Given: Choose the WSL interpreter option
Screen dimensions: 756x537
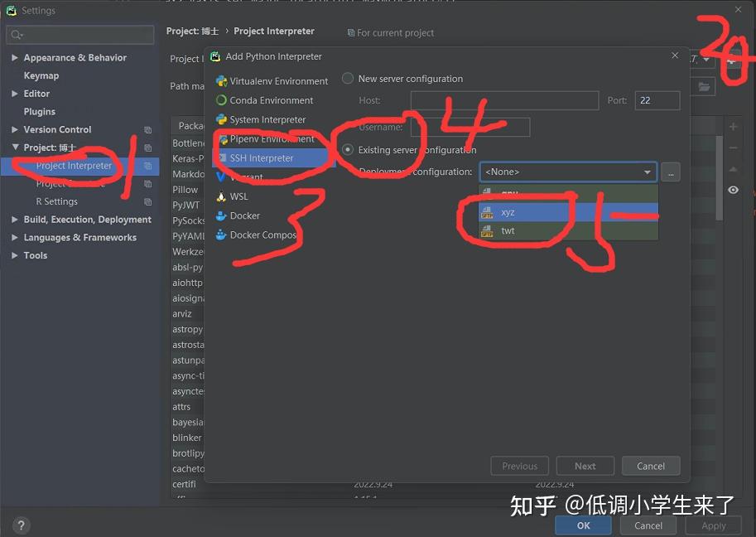Looking at the screenshot, I should [238, 196].
